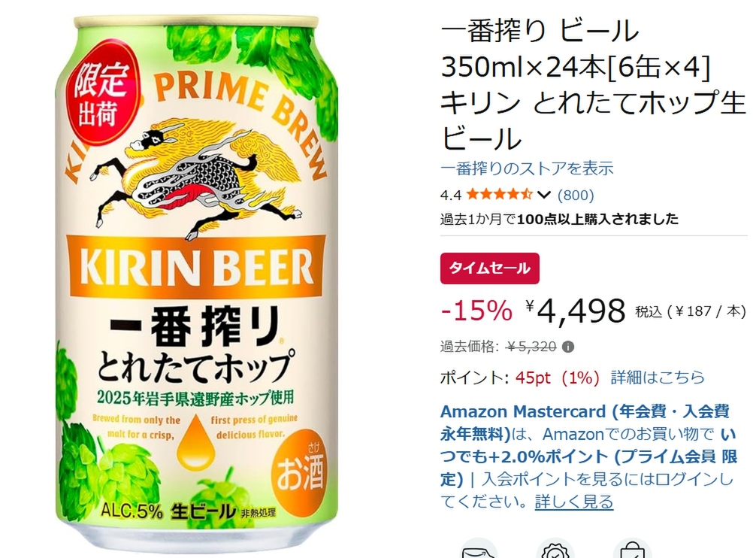Click the red タイムセール badge

(x=489, y=268)
